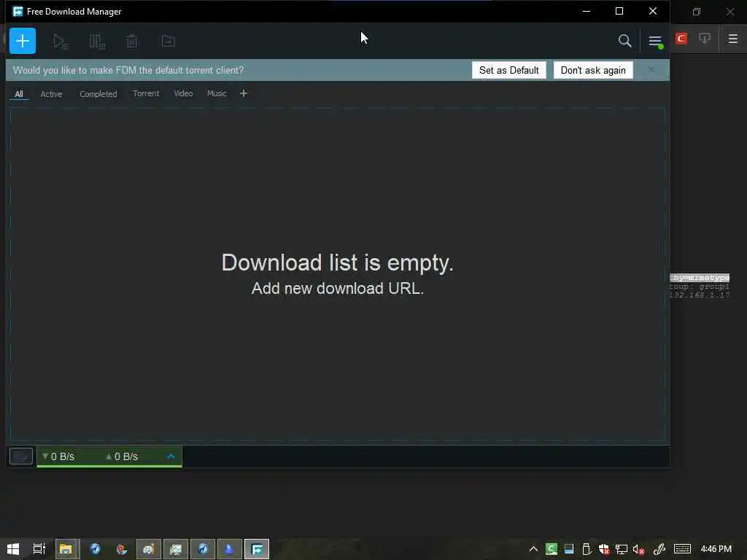Open the clock showing 4:46 PM

point(716,549)
